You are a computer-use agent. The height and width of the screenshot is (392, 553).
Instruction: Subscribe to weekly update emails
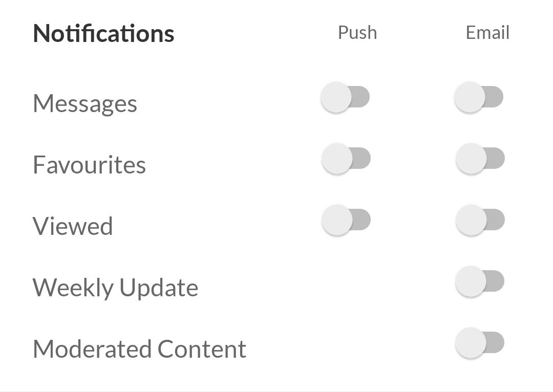click(480, 281)
